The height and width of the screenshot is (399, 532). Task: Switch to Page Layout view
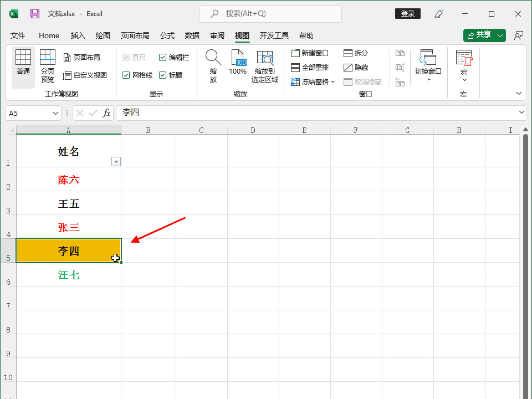coord(82,57)
